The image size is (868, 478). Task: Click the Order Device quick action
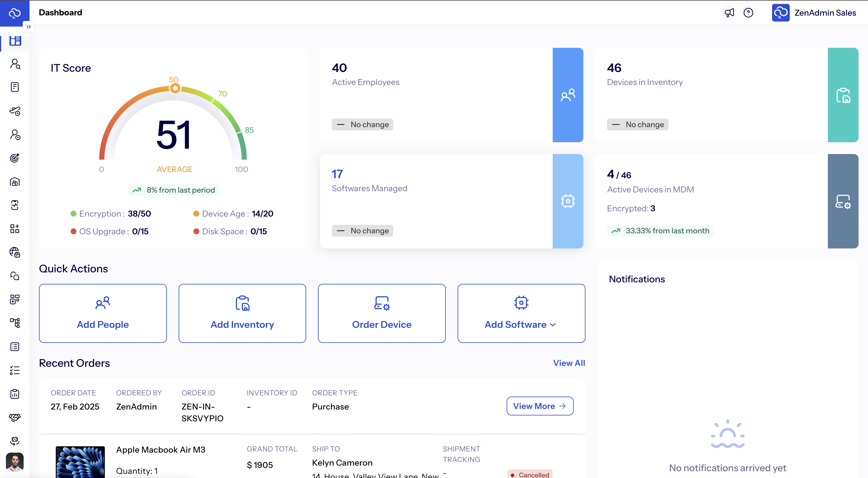click(x=381, y=313)
